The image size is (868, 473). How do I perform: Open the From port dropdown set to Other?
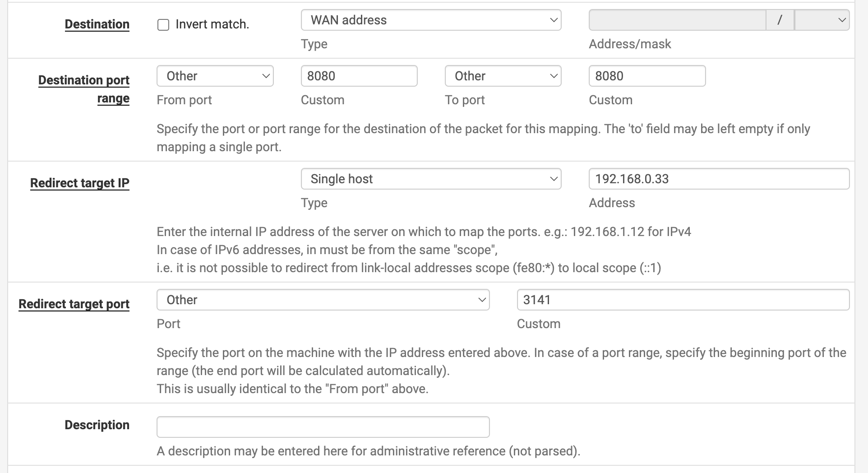click(x=215, y=76)
